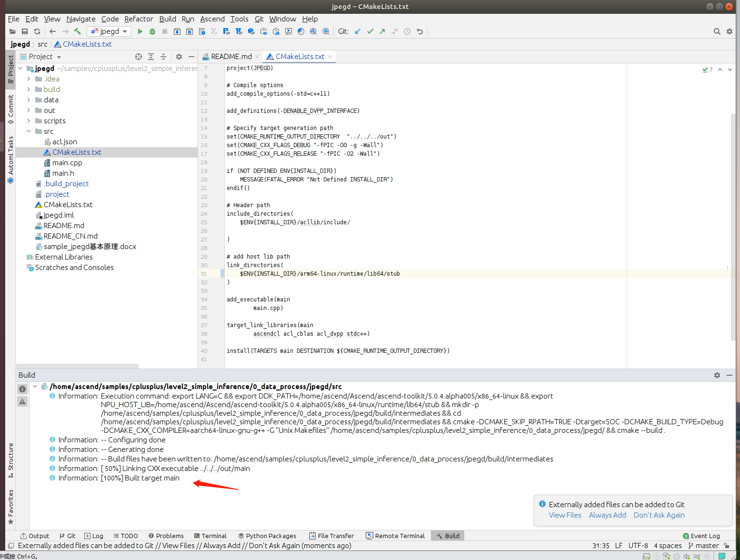Click the Git update project arrow

pyautogui.click(x=358, y=31)
